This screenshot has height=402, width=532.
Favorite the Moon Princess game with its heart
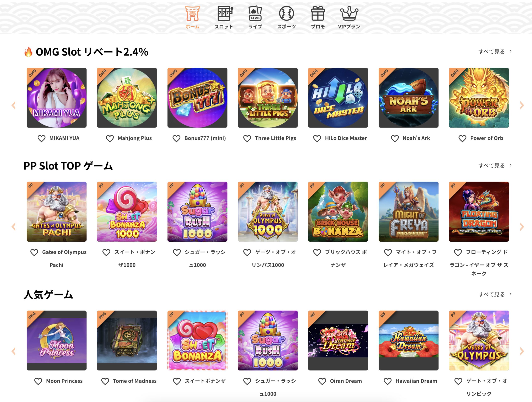point(38,381)
